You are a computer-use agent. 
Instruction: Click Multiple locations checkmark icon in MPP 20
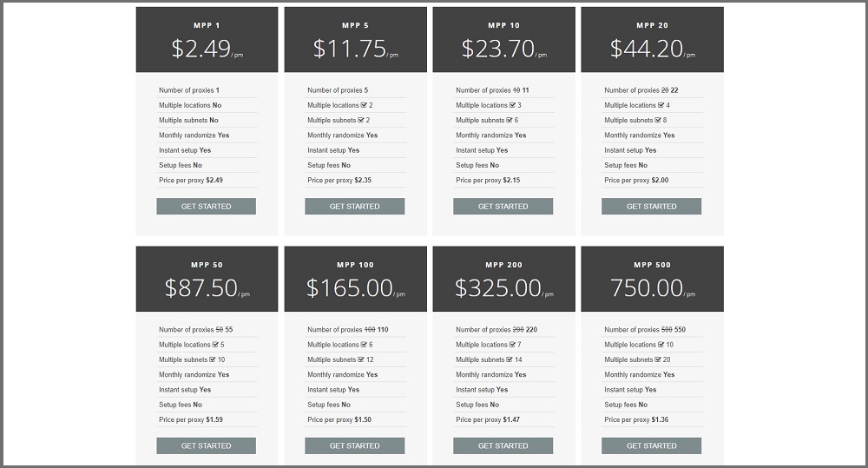661,105
